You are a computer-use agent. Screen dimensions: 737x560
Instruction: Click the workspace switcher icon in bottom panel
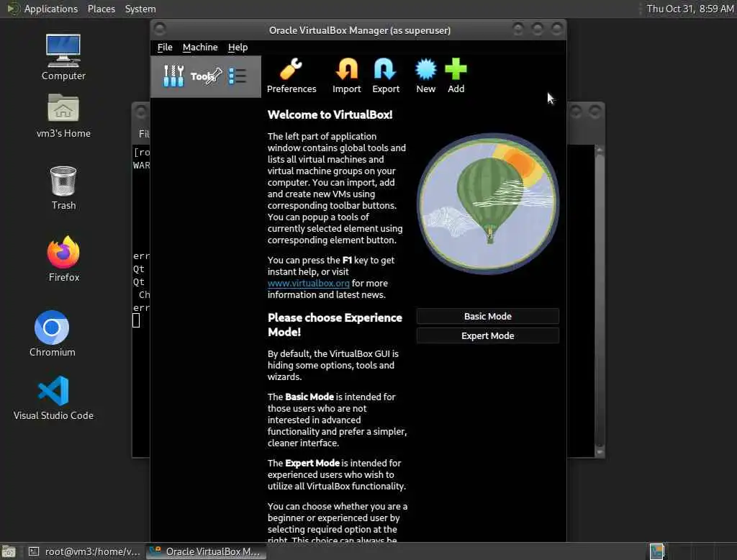coord(656,551)
